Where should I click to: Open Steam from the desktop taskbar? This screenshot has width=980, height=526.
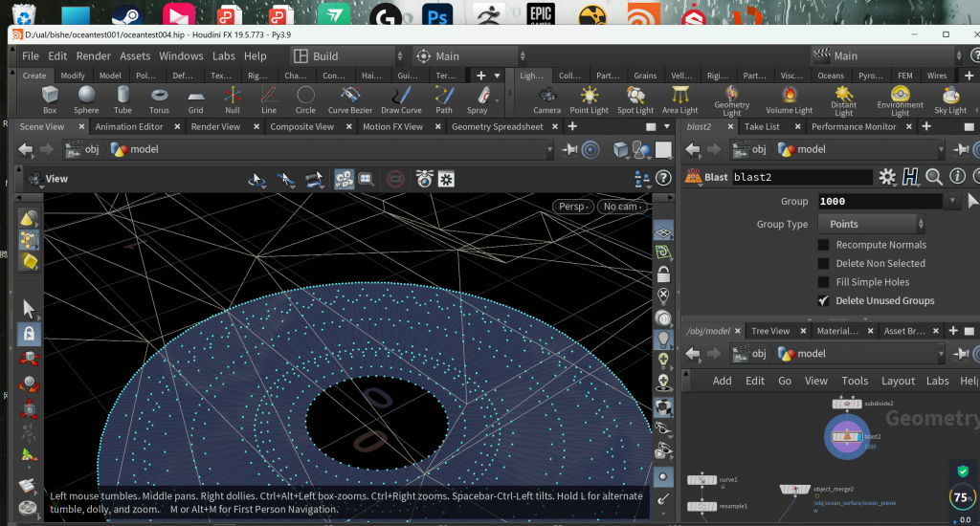click(126, 15)
